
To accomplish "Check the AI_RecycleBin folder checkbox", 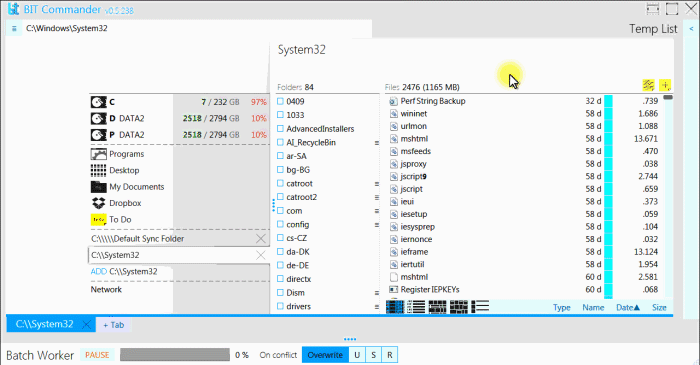I will coord(280,142).
